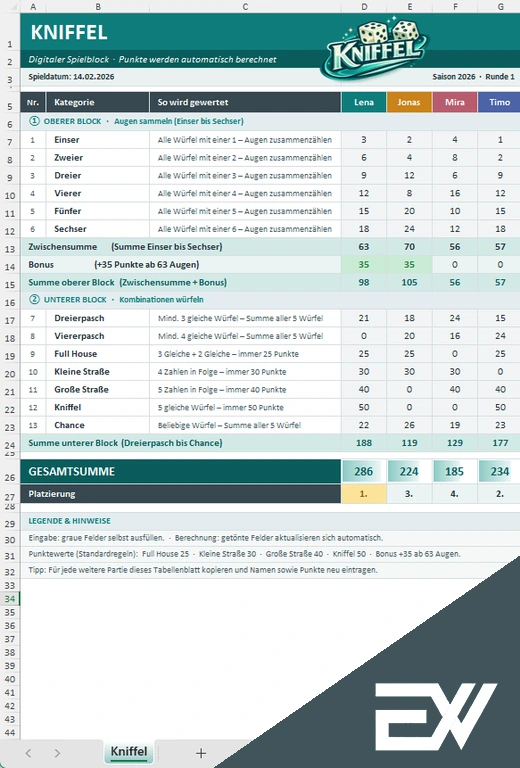
Task: Select the Chance category cell
Action: point(98,425)
